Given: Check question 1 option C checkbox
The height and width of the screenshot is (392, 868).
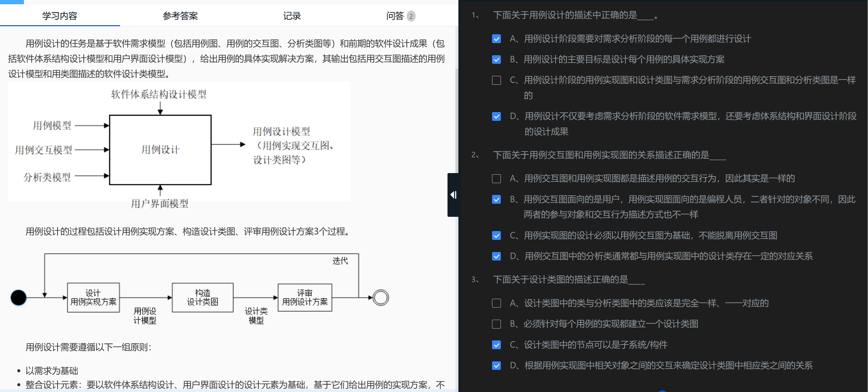Looking at the screenshot, I should point(496,80).
